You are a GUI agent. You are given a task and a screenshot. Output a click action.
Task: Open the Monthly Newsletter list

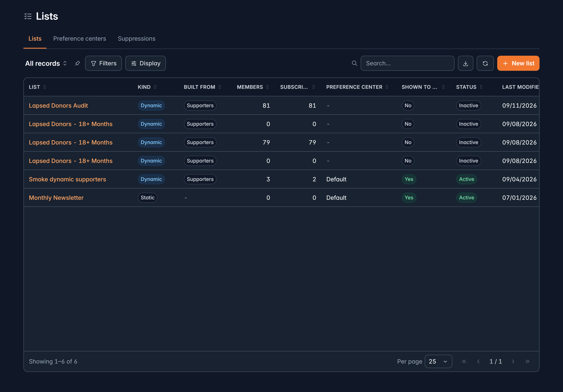tap(56, 198)
